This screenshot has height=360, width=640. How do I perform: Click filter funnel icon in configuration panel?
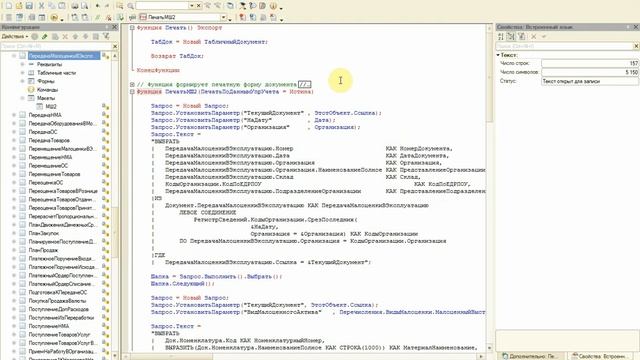pos(106,36)
